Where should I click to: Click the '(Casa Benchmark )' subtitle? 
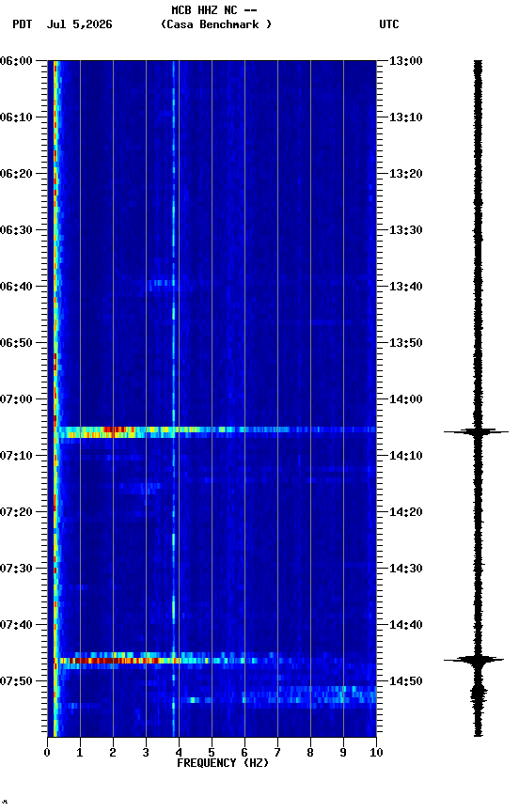216,24
